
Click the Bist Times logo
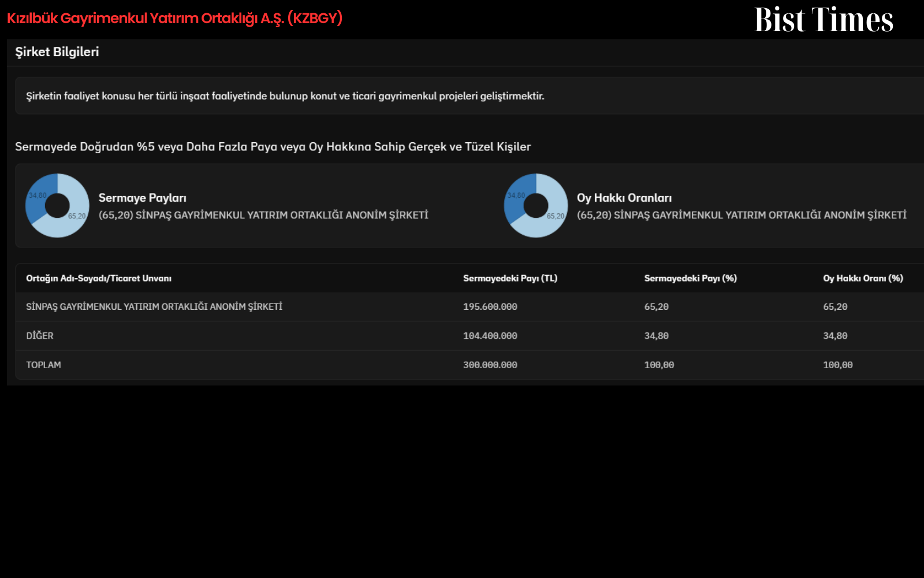(824, 20)
